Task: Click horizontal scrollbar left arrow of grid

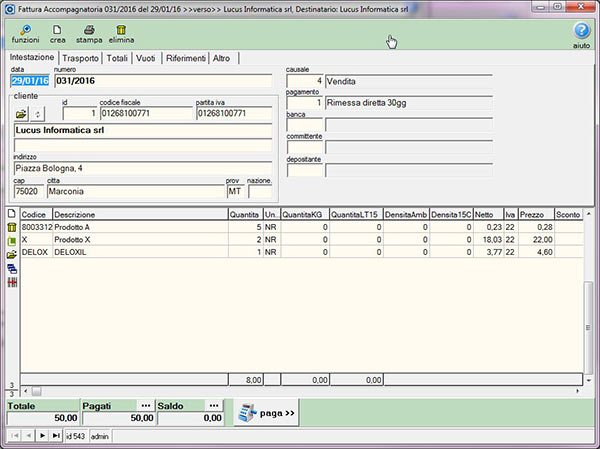Action: point(26,391)
